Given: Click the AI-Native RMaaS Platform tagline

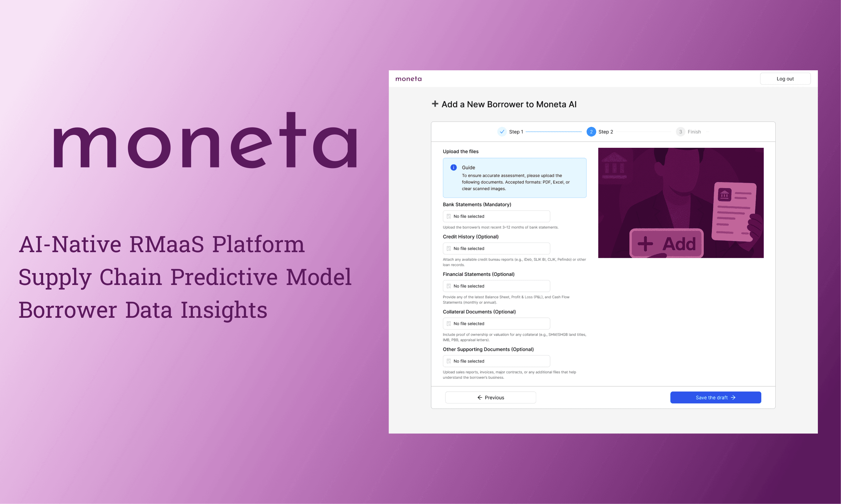Looking at the screenshot, I should [x=162, y=244].
